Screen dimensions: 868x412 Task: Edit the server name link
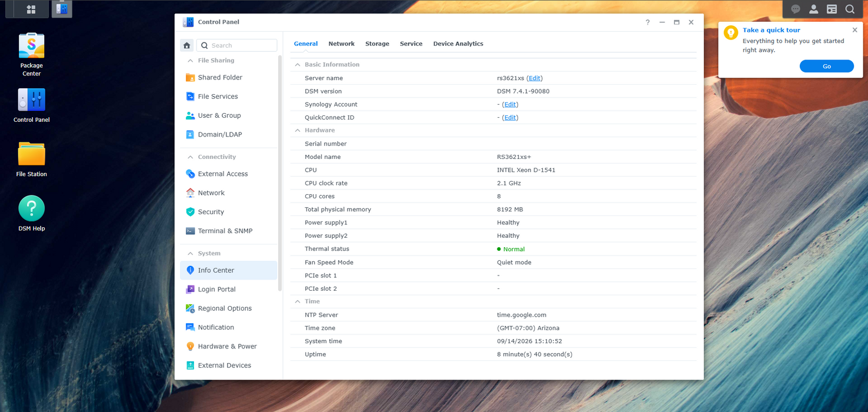click(535, 78)
